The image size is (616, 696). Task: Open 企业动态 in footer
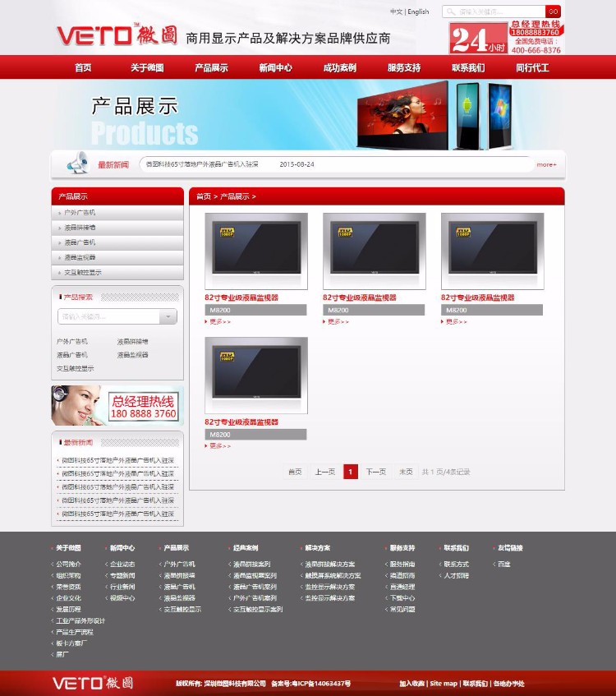pos(122,565)
